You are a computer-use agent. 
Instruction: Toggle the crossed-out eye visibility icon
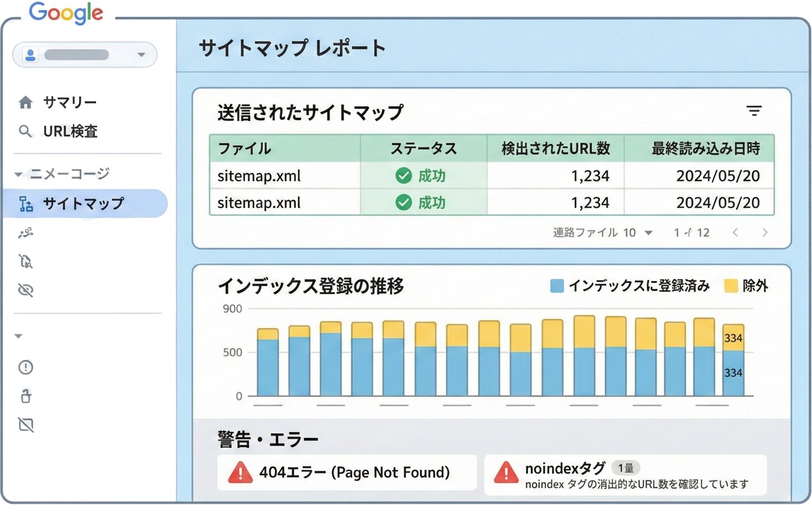pos(25,290)
